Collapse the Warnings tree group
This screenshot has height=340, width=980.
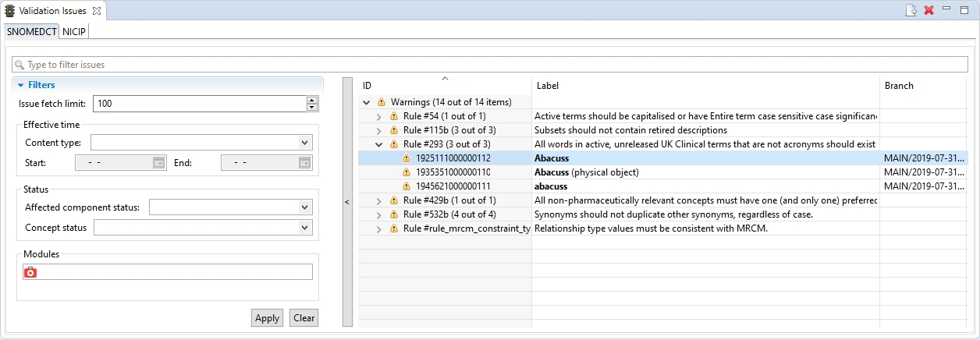click(367, 102)
